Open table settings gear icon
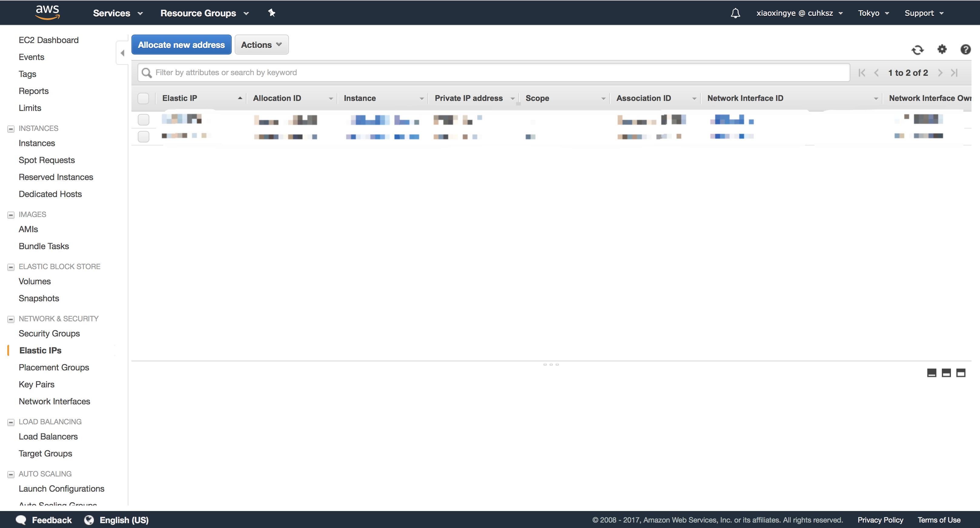Viewport: 980px width, 528px height. (x=942, y=49)
